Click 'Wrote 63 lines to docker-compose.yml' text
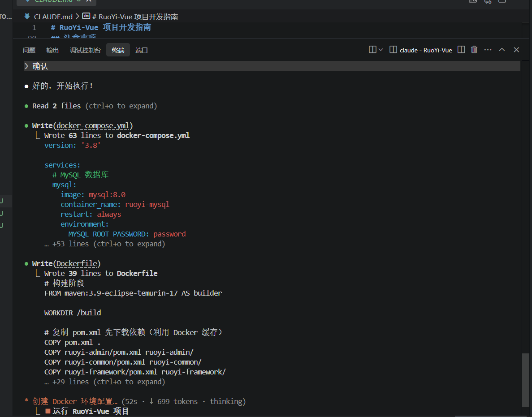 [x=117, y=136]
